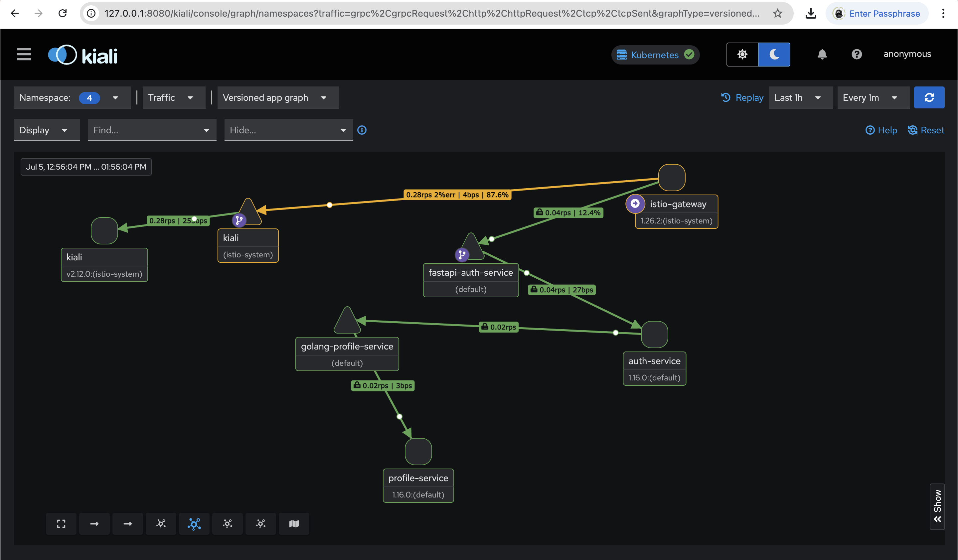Image resolution: width=958 pixels, height=560 pixels.
Task: Click the virtual service badge on fastapi-auth-service
Action: (462, 254)
